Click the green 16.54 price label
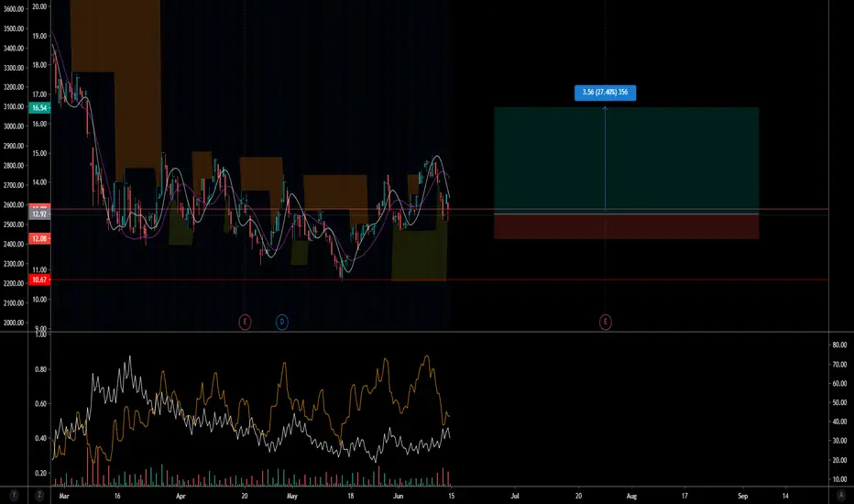The height and width of the screenshot is (504, 854). 39,108
